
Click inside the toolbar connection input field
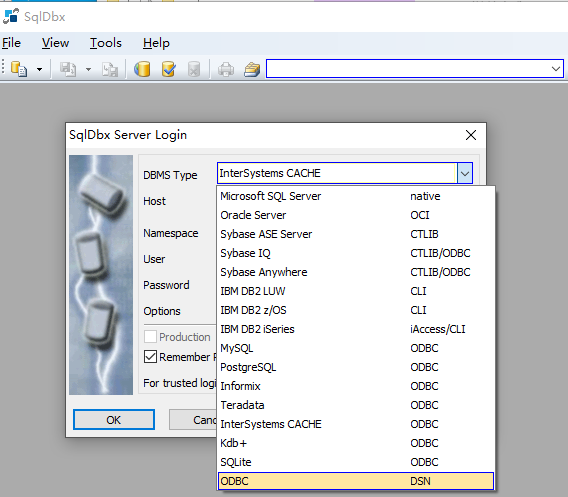coord(408,68)
